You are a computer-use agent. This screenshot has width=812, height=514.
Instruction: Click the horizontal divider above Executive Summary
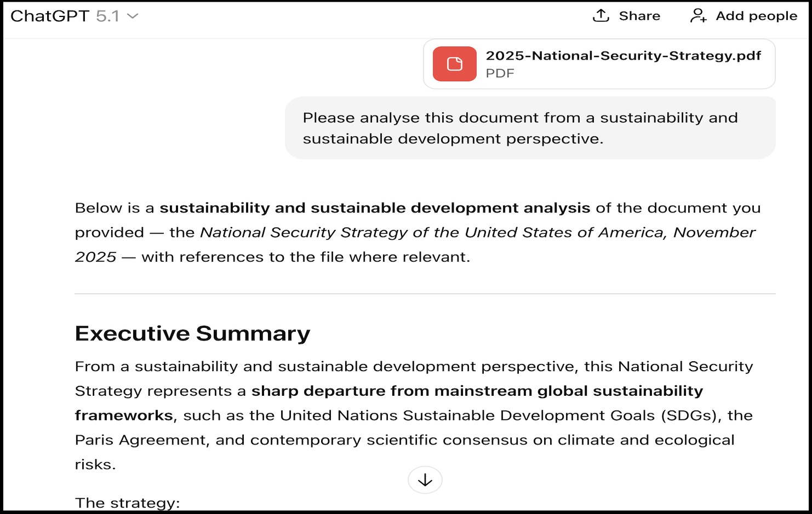point(425,294)
